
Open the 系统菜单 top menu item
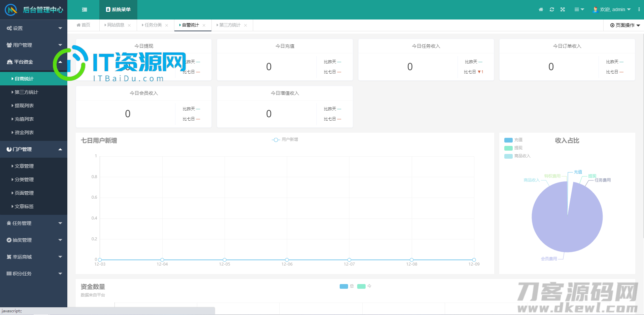click(118, 10)
